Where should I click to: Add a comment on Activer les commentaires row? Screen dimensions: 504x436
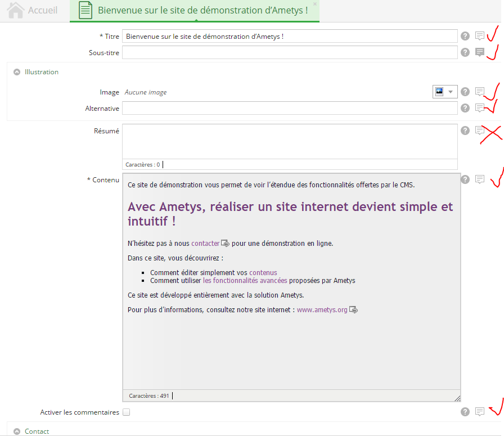pos(480,412)
